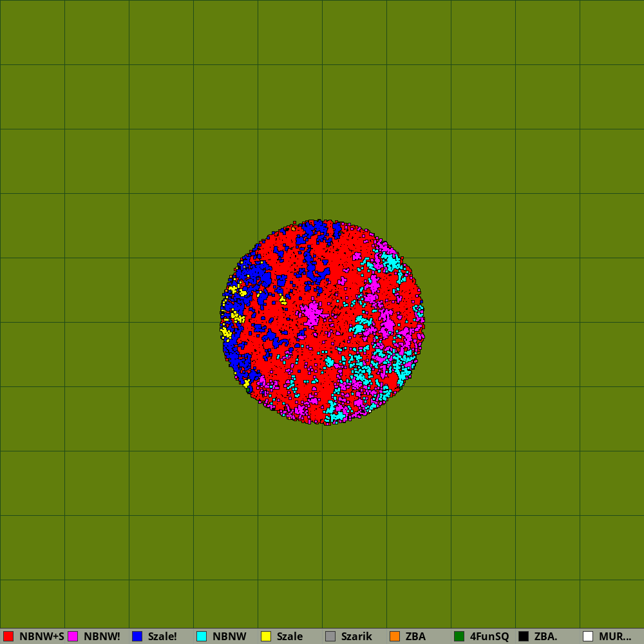Click the yellow Szale legend swatch
Viewport: 644px width, 644px height.
[266, 636]
